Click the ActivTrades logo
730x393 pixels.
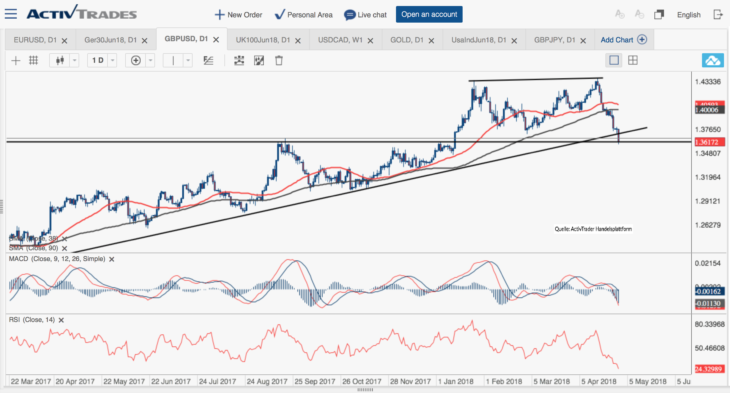[81, 14]
